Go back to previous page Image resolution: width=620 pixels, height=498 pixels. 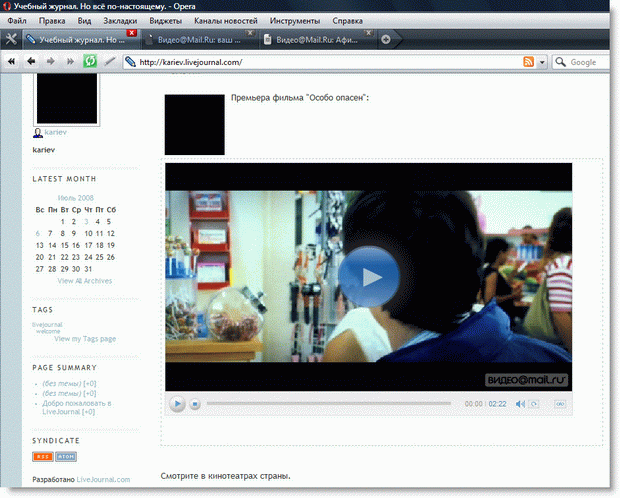[31, 61]
